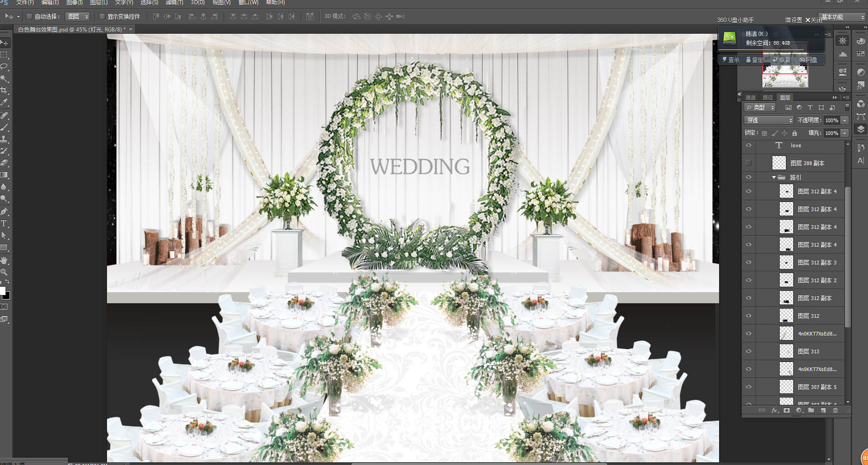Switch to the 路径 tab
This screenshot has width=868, height=465.
(x=768, y=98)
